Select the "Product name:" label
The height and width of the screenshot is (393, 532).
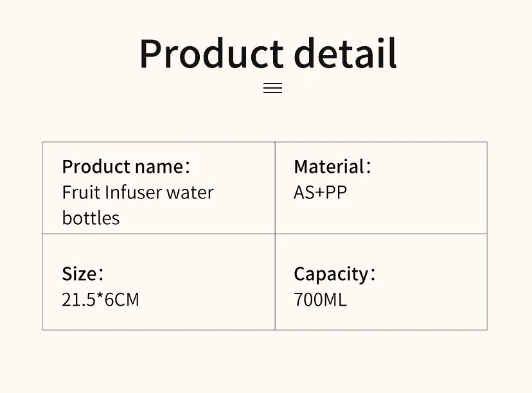coord(126,167)
